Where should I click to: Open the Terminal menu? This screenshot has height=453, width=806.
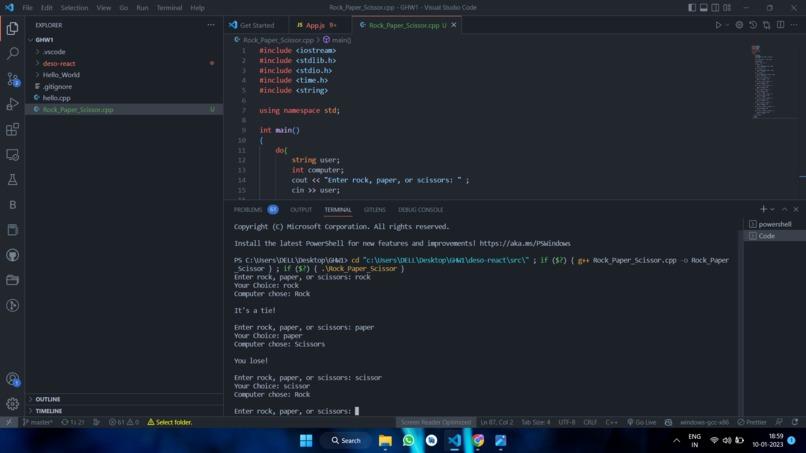click(x=169, y=8)
